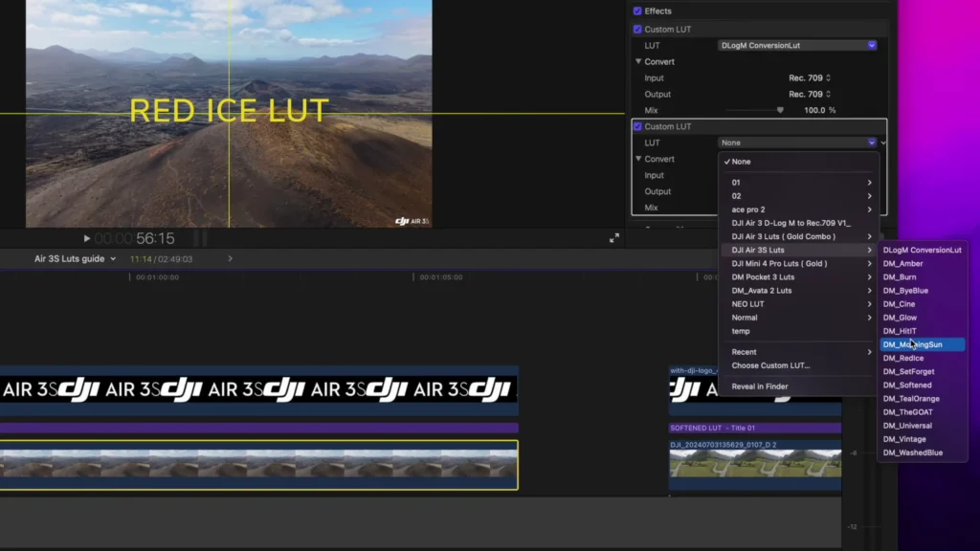This screenshot has height=551, width=980.
Task: Open the 02 LUT submenu
Action: pyautogui.click(x=799, y=196)
